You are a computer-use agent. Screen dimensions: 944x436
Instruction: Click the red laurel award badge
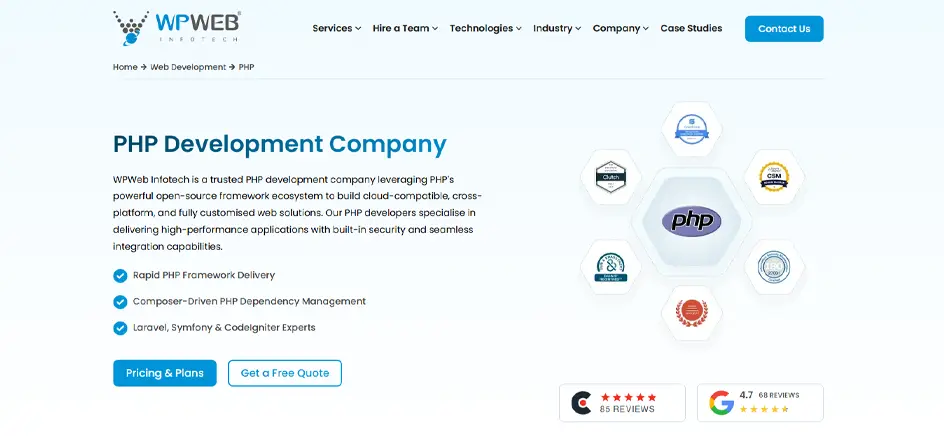692,313
